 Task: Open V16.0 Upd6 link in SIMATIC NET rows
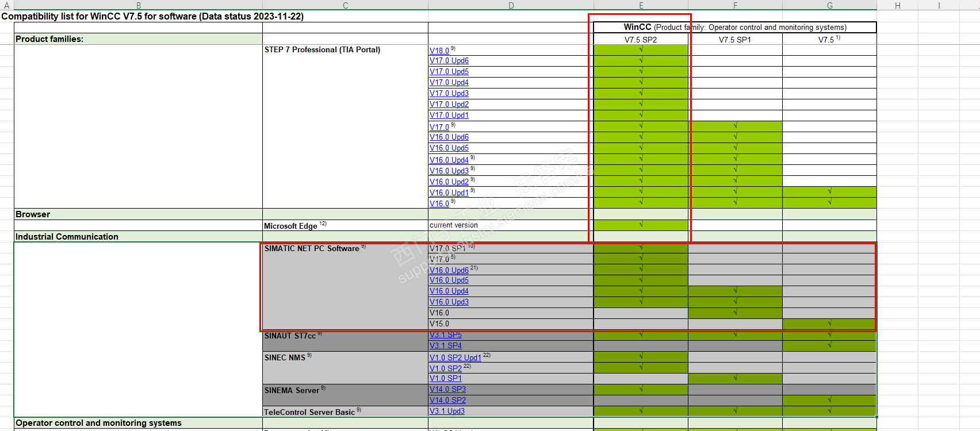pos(449,270)
